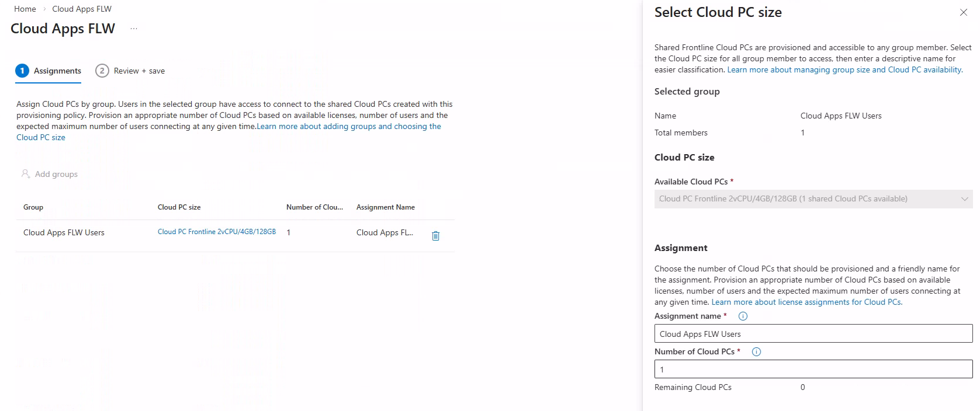Screen dimensions: 980x411
Task: Select the Assignments tab
Action: 57,71
